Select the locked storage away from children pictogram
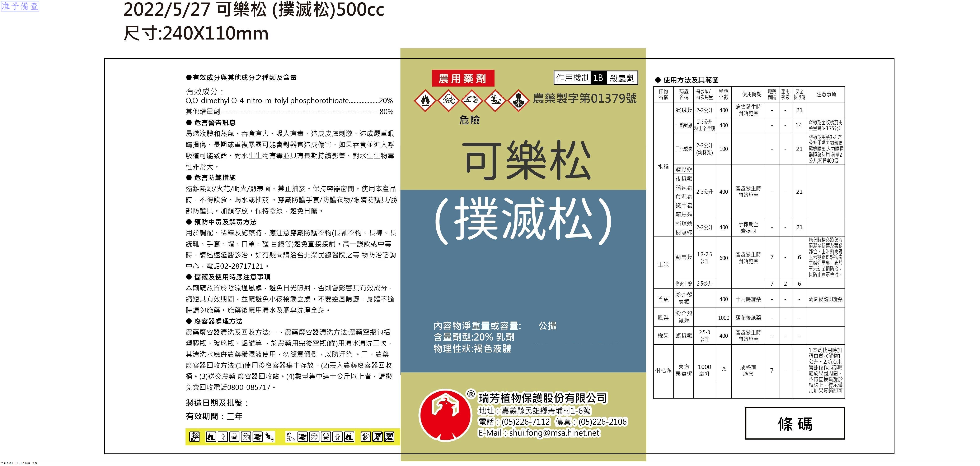 (194, 437)
